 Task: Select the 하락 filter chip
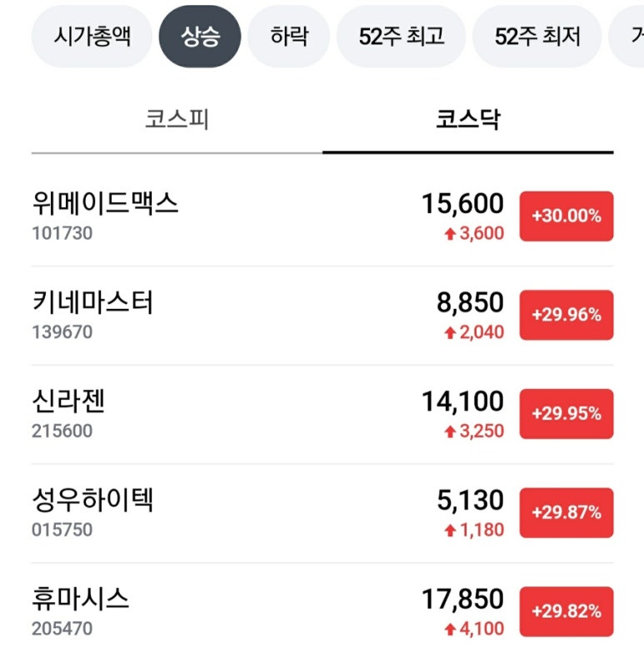click(289, 37)
